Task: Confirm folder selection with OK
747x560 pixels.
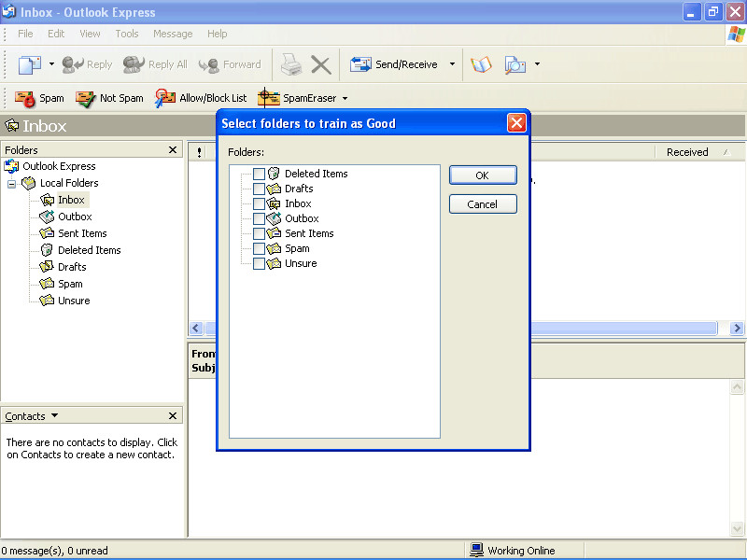Action: (x=483, y=175)
